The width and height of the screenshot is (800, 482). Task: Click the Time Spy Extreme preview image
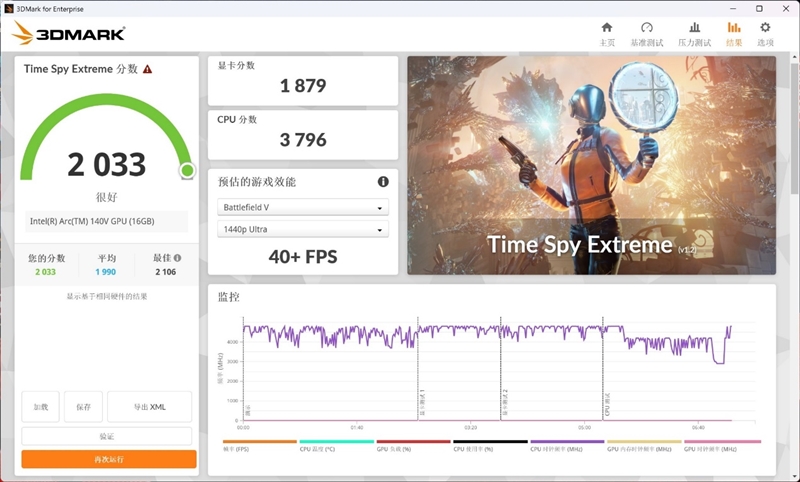click(591, 165)
